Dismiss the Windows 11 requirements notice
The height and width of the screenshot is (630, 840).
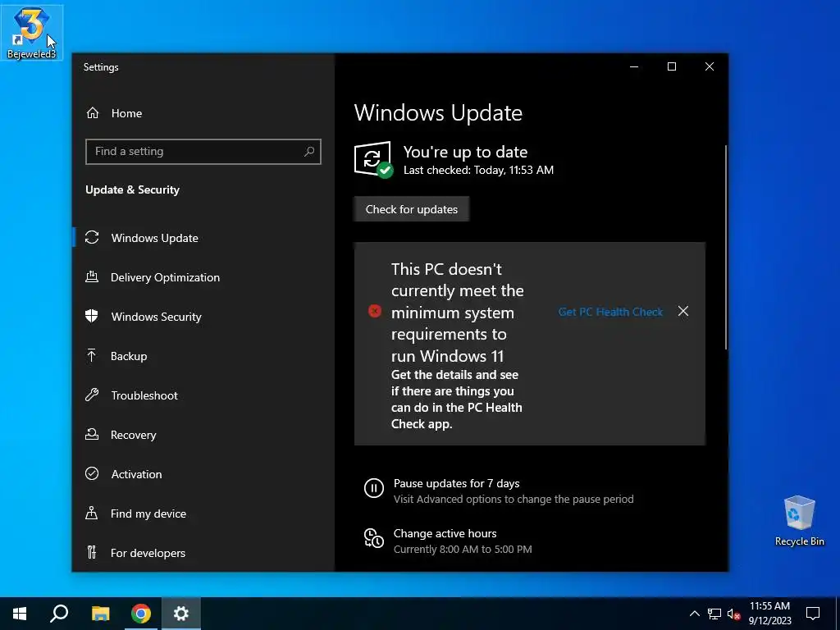tap(683, 311)
